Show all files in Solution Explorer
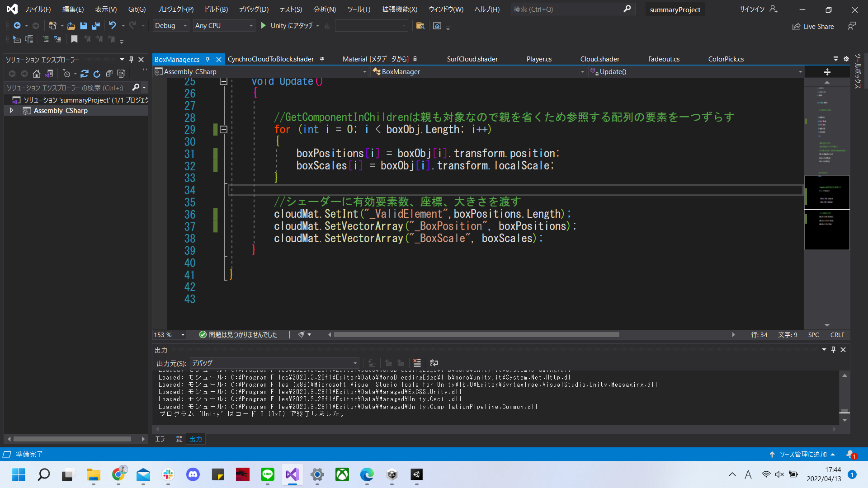868x488 pixels. (x=121, y=74)
